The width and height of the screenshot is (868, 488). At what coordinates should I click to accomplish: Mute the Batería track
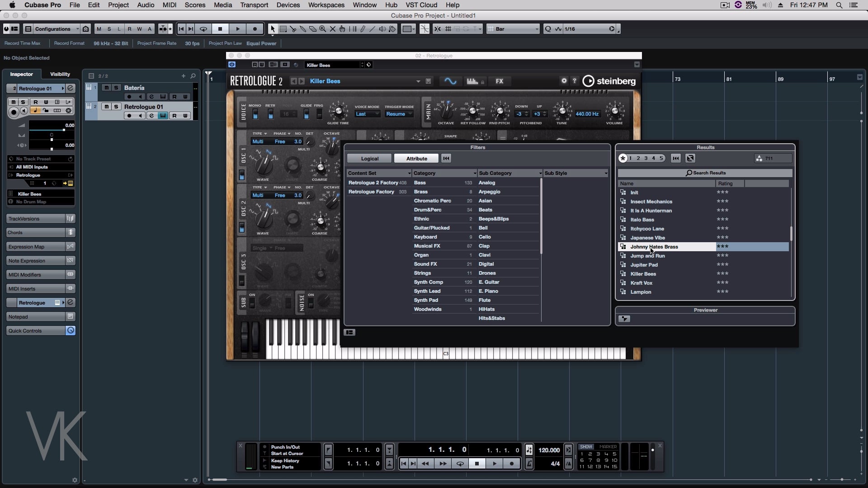pos(106,88)
